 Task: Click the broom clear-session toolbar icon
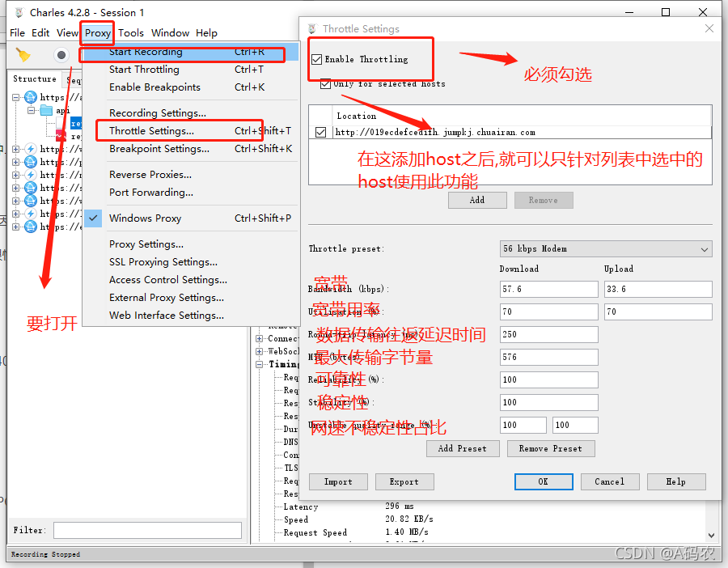23,55
